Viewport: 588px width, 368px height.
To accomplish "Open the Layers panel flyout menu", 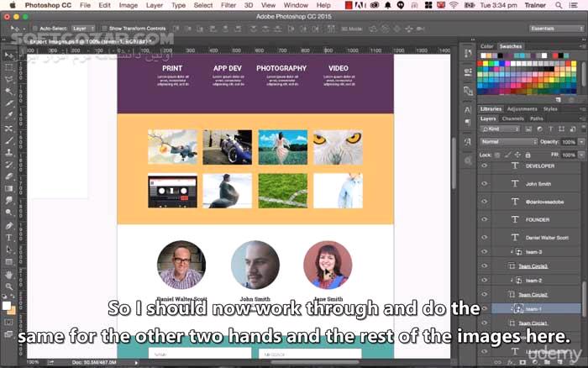I will pos(582,118).
